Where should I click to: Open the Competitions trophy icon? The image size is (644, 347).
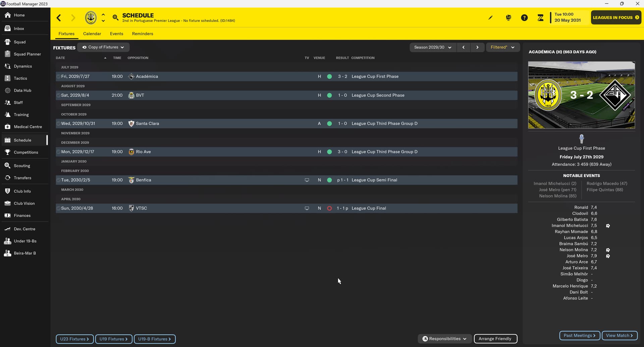coord(8,152)
